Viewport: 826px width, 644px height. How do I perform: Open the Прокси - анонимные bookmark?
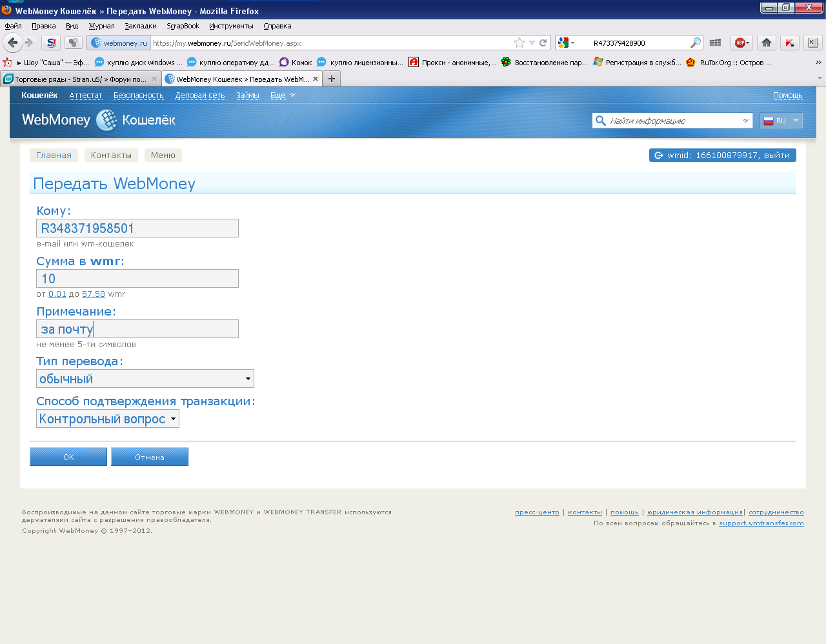pyautogui.click(x=453, y=63)
